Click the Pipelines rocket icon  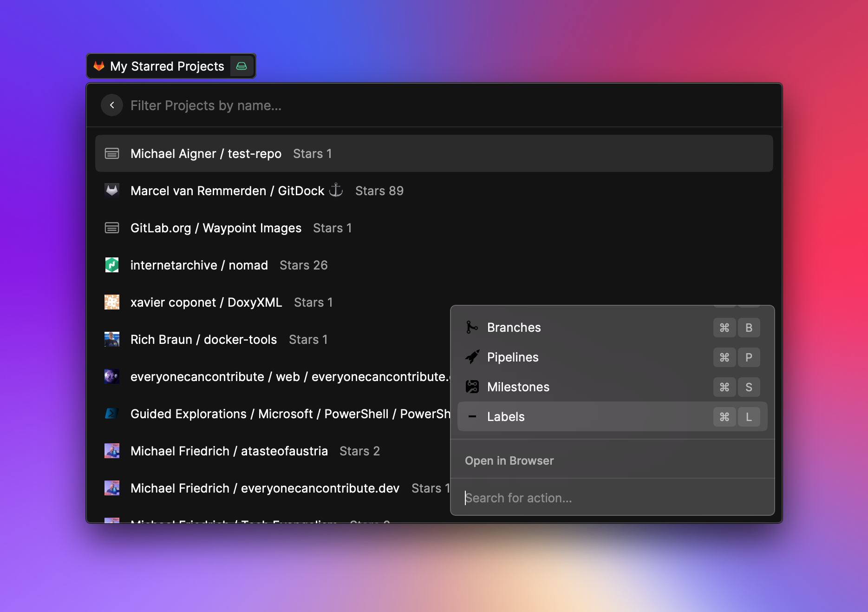pos(472,357)
